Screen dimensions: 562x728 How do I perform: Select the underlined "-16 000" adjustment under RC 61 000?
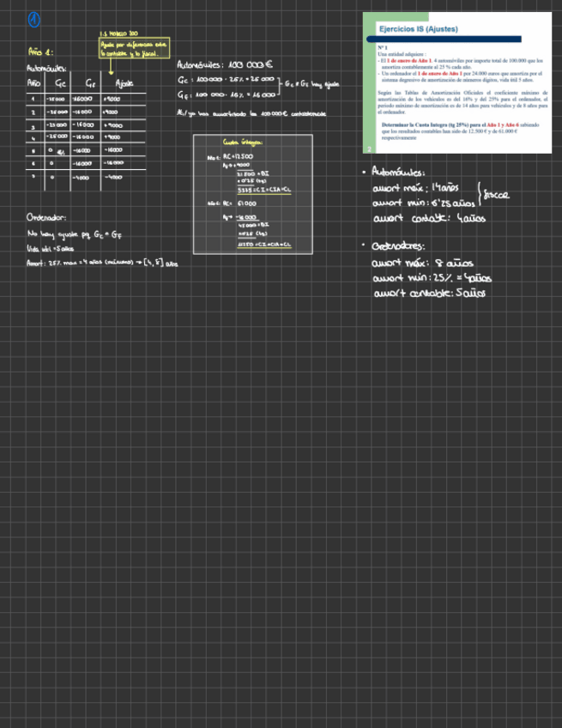tap(246, 217)
